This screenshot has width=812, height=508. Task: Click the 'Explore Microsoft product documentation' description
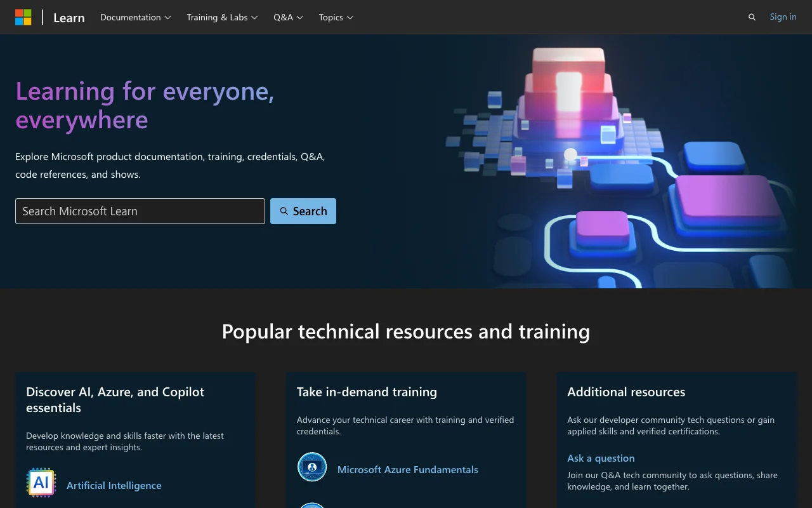click(x=170, y=165)
